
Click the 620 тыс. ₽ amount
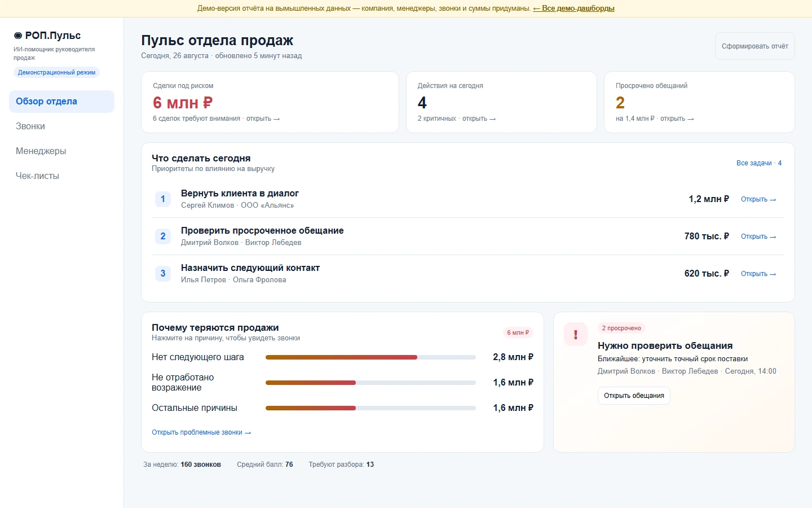[707, 274]
